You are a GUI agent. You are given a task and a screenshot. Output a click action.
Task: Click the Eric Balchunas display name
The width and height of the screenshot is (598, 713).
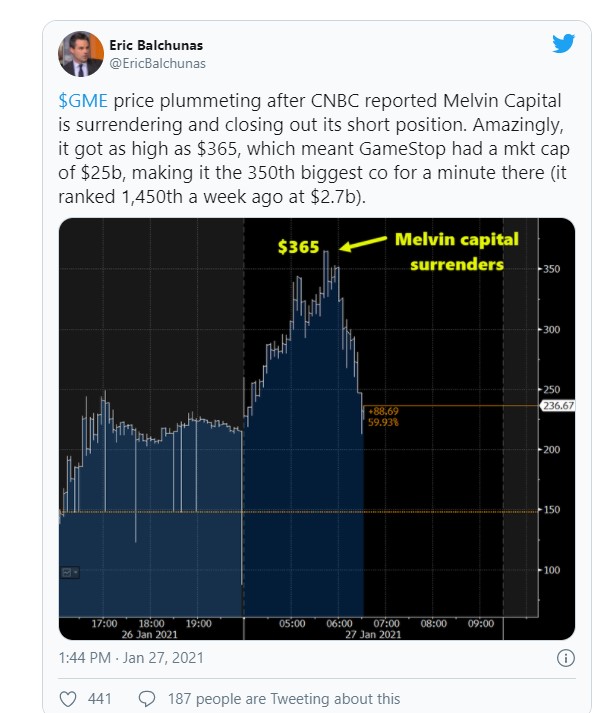(x=156, y=45)
